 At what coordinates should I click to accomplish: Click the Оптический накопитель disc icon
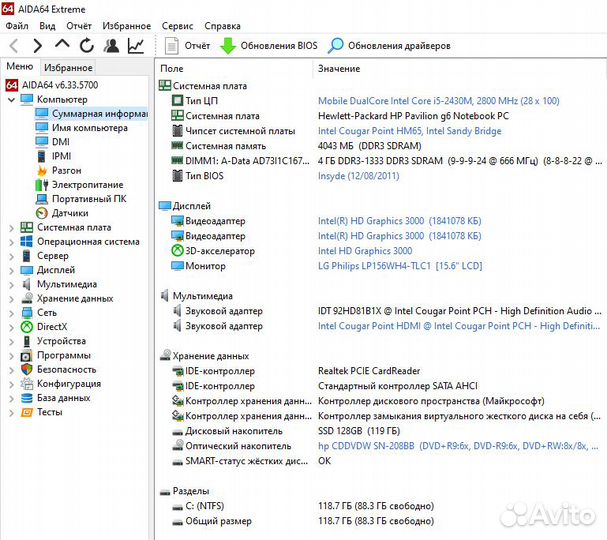(x=177, y=446)
